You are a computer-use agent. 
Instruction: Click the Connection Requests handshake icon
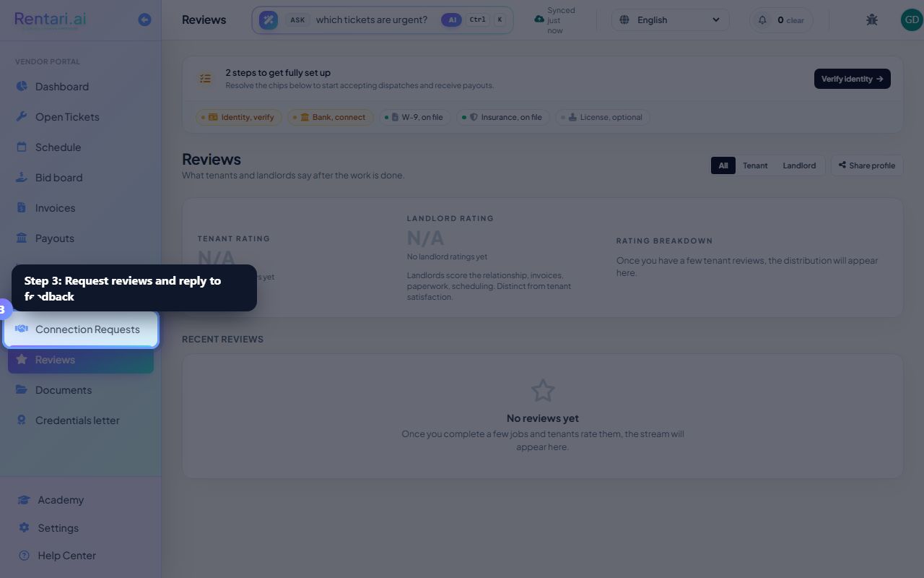click(22, 329)
